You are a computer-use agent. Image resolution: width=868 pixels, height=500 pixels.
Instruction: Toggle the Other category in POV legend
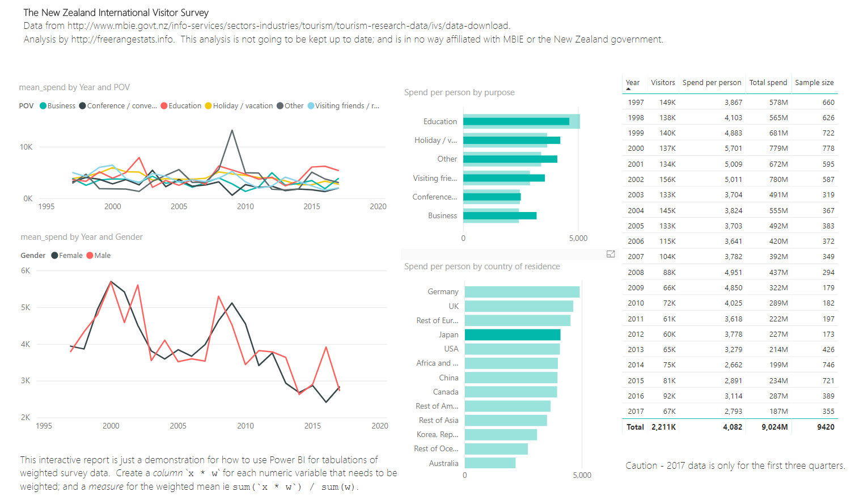coord(290,105)
